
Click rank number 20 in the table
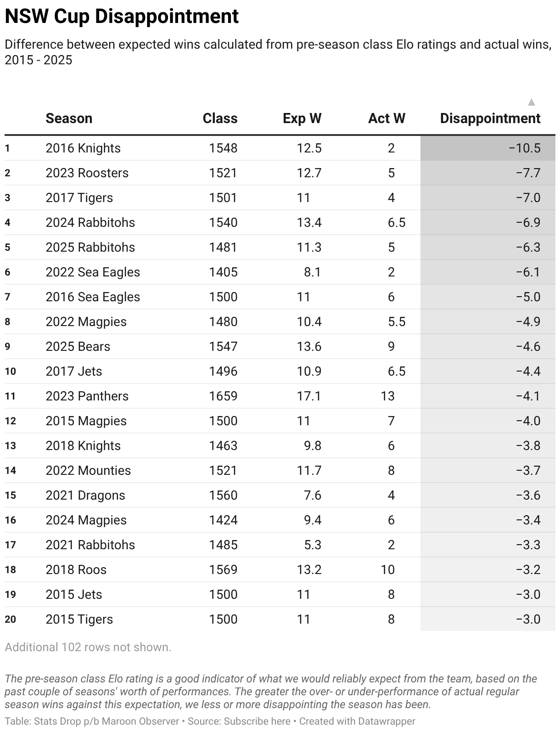point(10,619)
